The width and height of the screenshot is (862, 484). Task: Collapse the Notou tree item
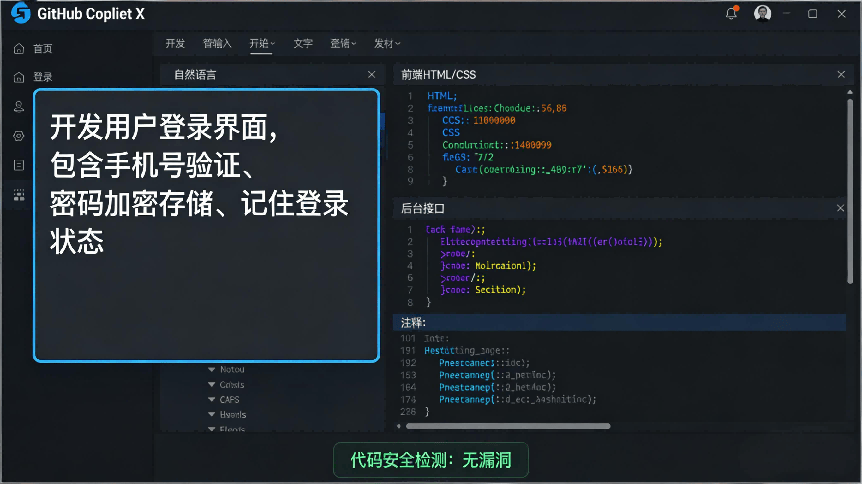pos(212,369)
